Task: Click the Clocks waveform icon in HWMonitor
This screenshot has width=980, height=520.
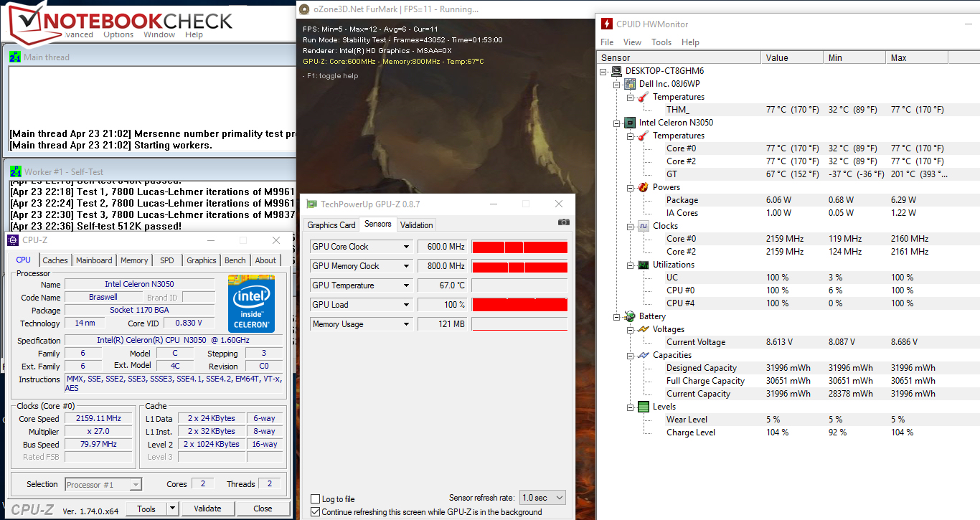Action: 644,226
